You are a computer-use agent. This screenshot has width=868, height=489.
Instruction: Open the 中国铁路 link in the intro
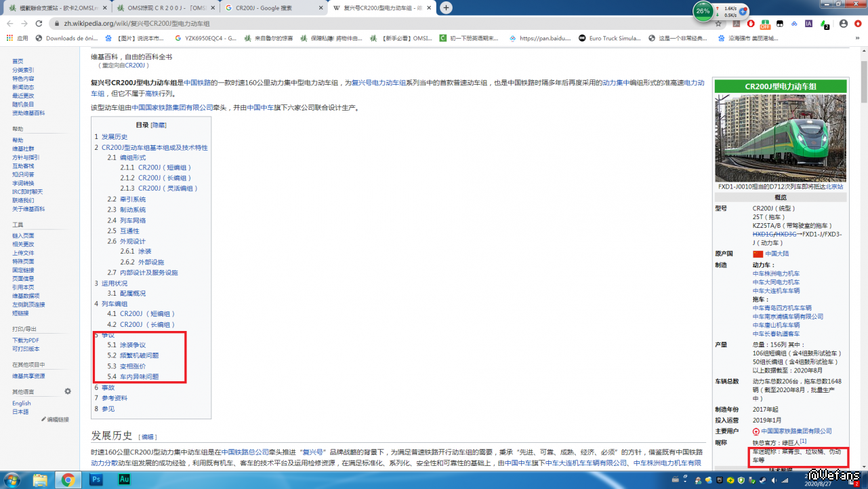point(197,83)
